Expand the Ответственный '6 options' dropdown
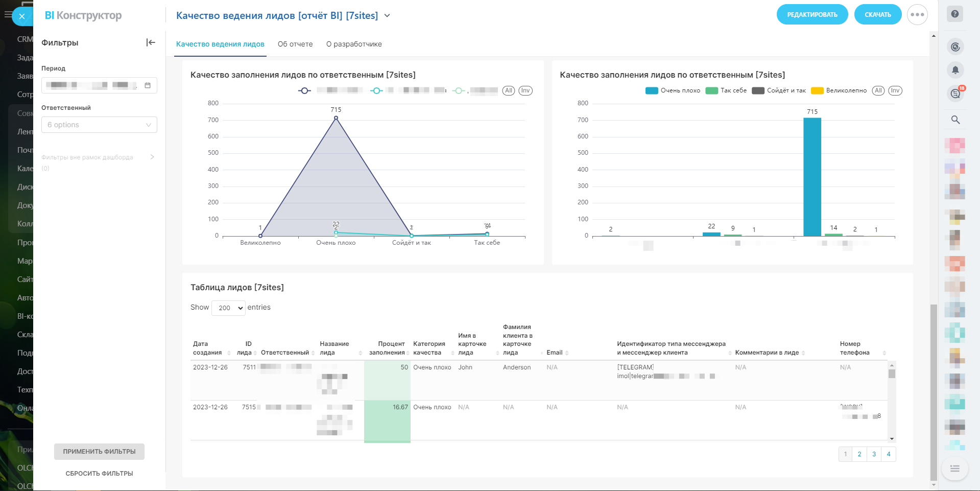The width and height of the screenshot is (980, 491). (99, 125)
